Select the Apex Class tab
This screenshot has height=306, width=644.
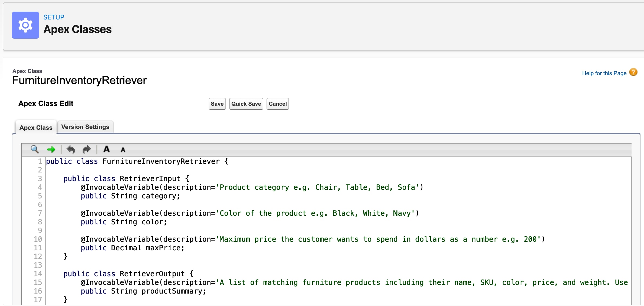coord(36,128)
